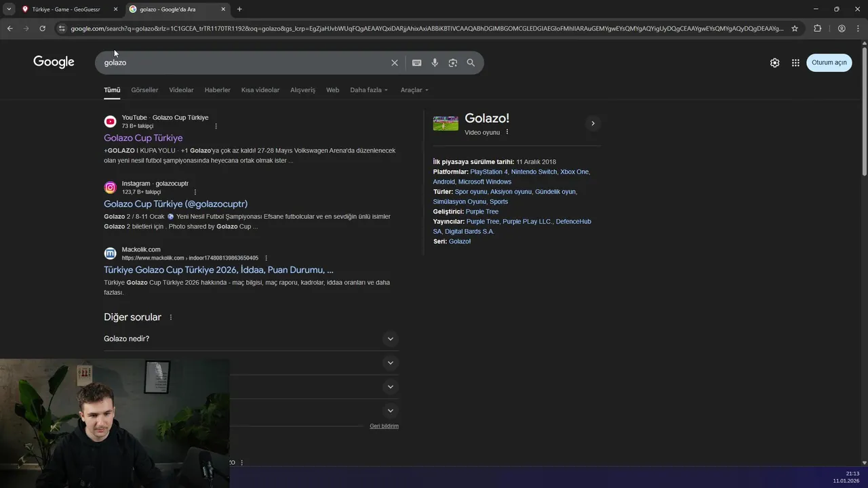The width and height of the screenshot is (868, 488).
Task: Open Google Lens image search icon
Action: point(452,62)
